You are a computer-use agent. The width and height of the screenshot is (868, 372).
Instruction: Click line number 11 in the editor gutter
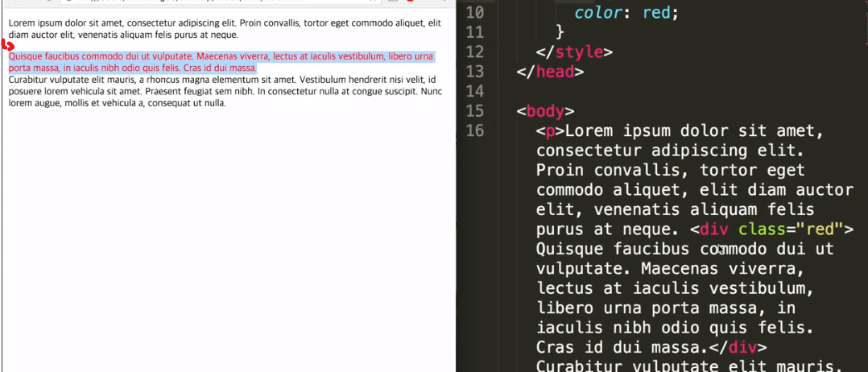474,32
